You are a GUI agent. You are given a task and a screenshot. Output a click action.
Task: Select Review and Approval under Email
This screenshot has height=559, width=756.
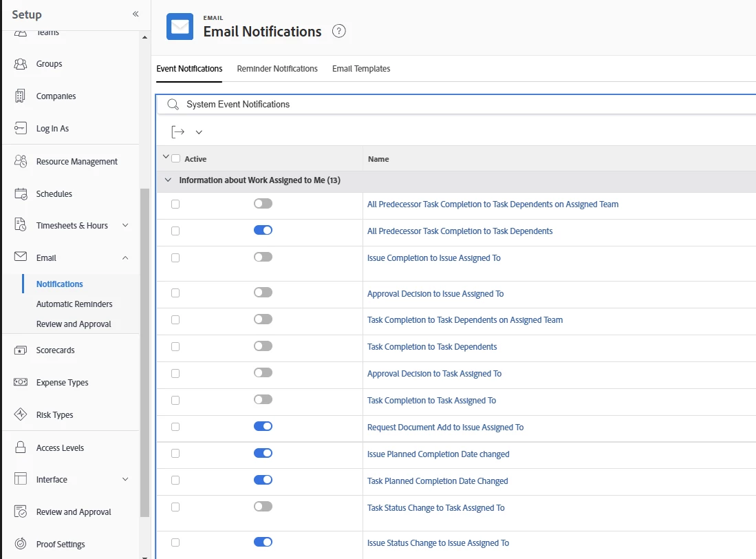74,324
